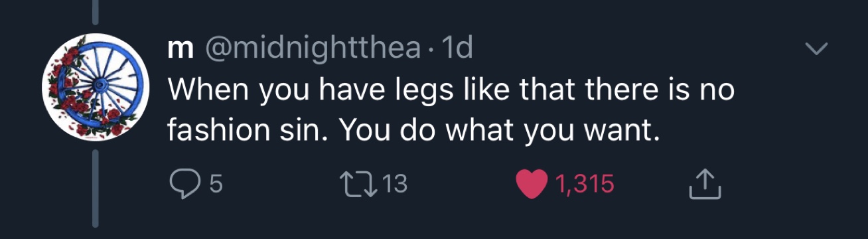Expand the tweet options chevron
This screenshot has height=239, width=868.
pos(816,49)
